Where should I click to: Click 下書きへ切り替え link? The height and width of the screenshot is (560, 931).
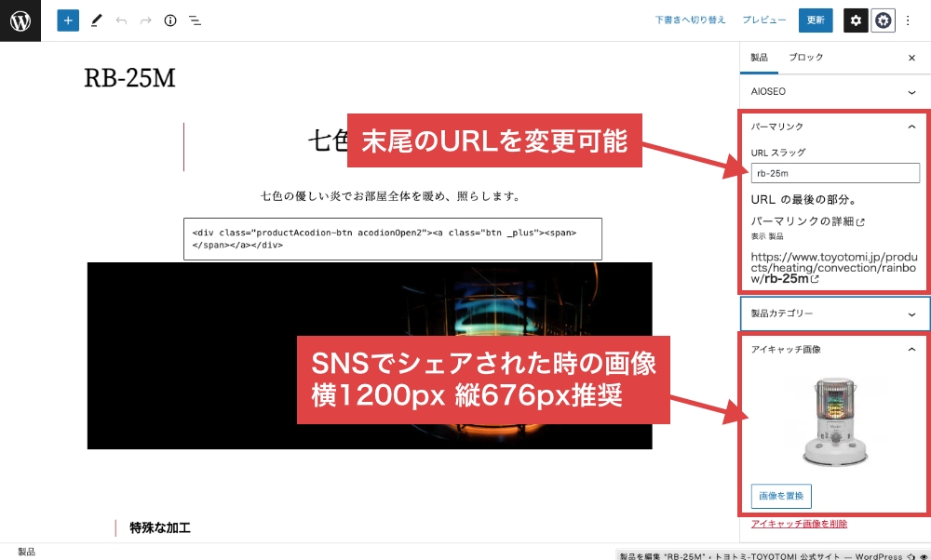pos(691,20)
